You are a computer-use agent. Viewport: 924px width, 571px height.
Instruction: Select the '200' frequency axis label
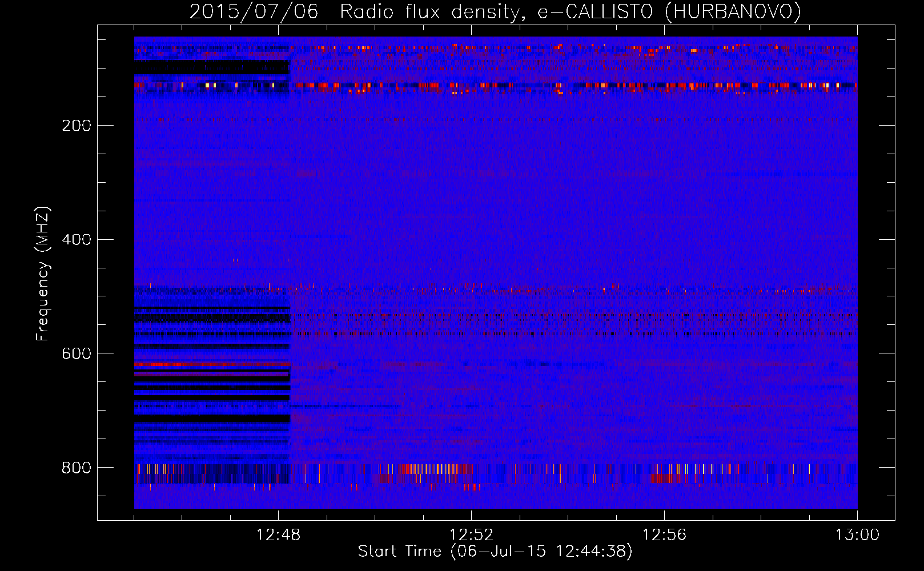pos(77,126)
